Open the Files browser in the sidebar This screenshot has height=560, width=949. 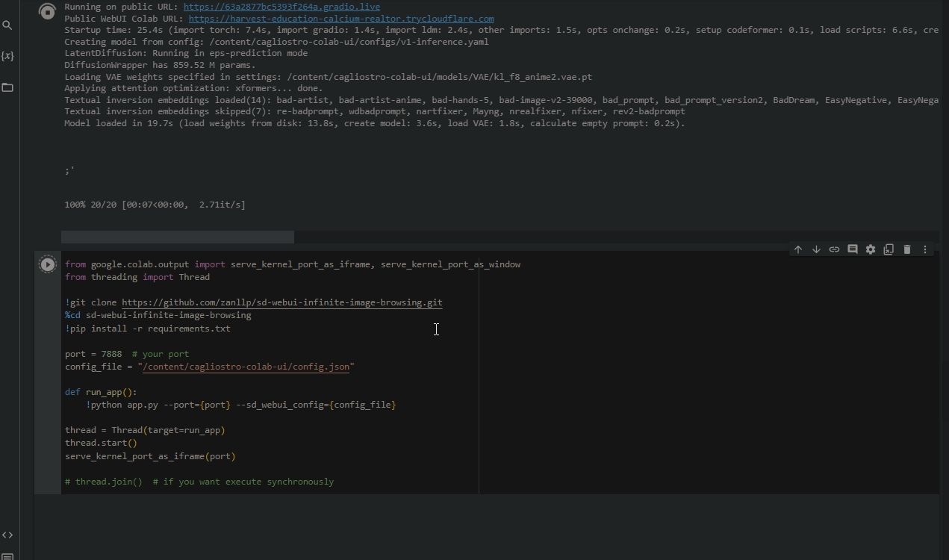8,87
